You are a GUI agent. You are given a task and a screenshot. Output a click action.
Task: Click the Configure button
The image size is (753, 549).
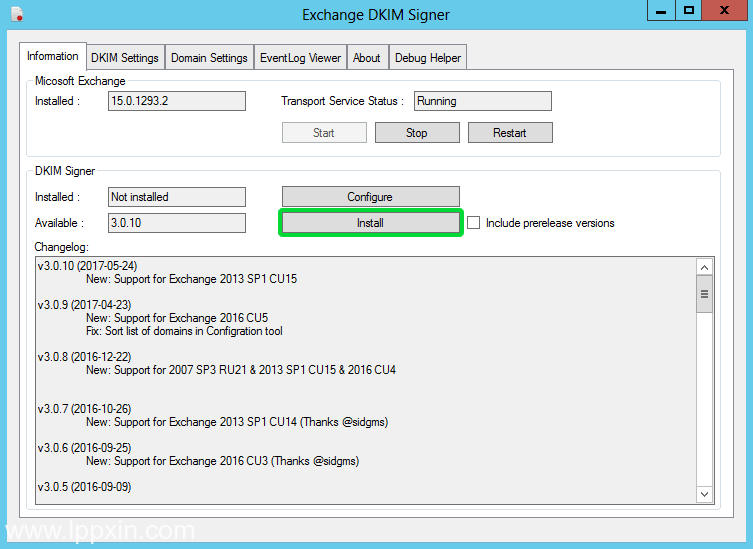[370, 196]
